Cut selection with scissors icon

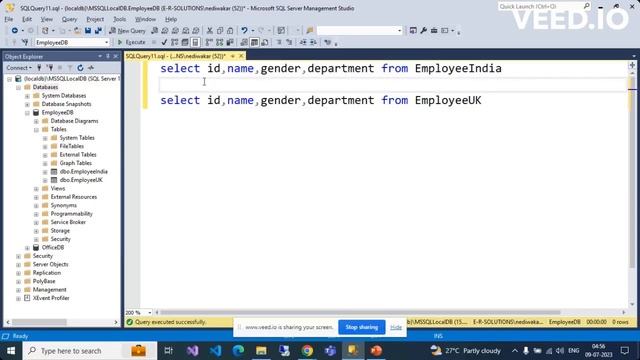(x=210, y=31)
